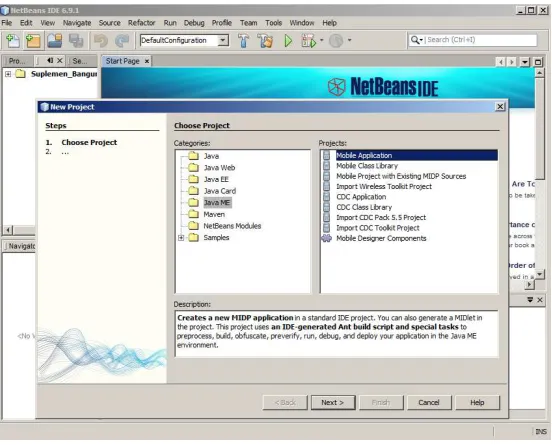Select Import CDC Pack 5.5 Project
552x445 pixels.
[x=381, y=217]
